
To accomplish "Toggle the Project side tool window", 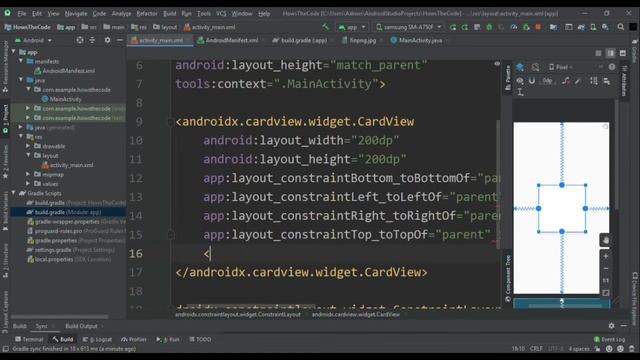I will (x=5, y=118).
